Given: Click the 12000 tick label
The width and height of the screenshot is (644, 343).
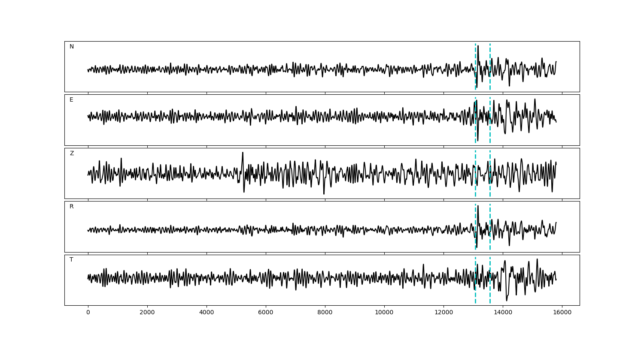Looking at the screenshot, I should pyautogui.click(x=444, y=313).
